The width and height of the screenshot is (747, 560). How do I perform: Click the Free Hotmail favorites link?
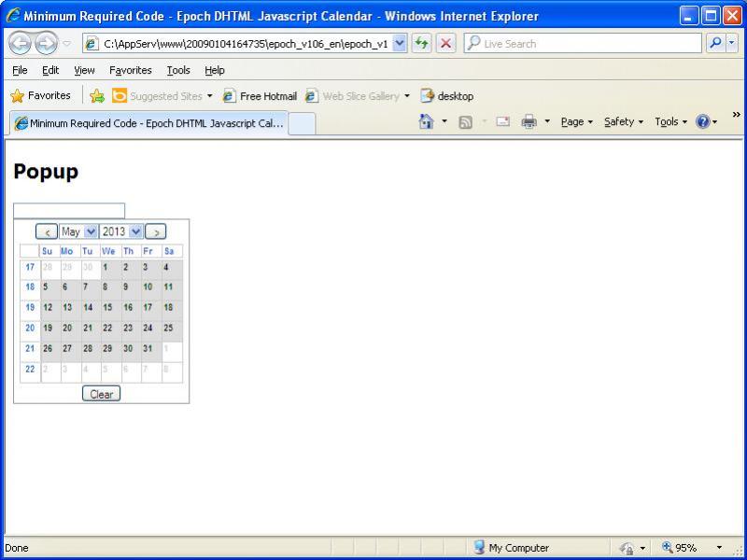click(261, 96)
